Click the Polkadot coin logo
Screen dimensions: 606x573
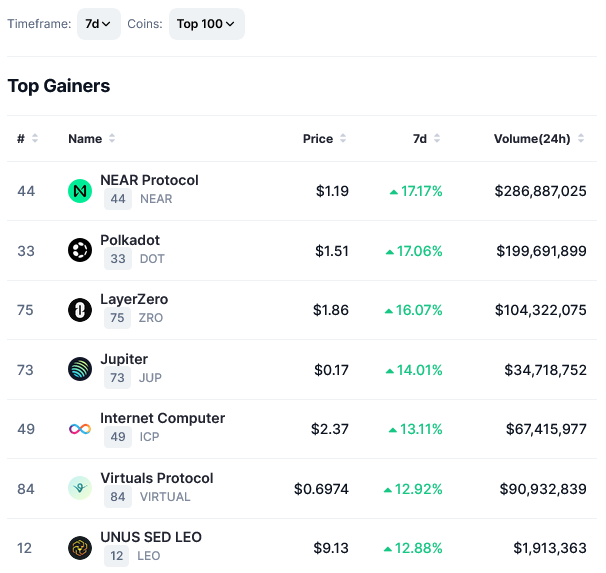pos(80,251)
